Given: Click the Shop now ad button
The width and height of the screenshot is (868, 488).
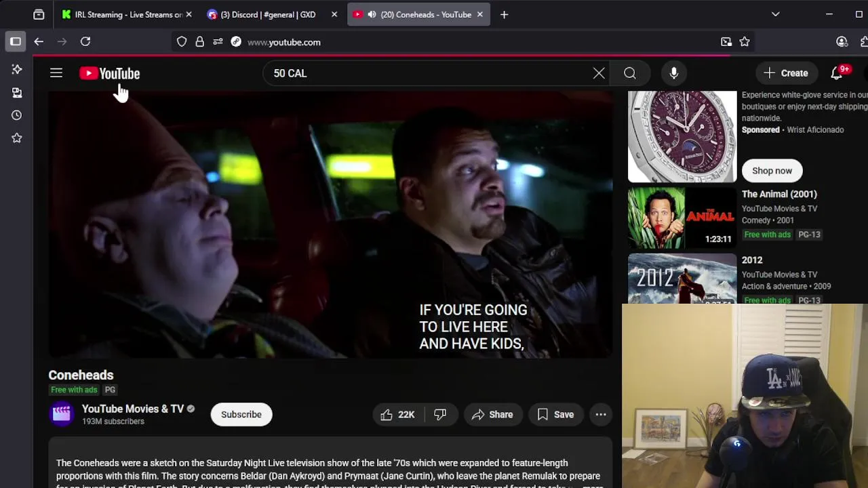Looking at the screenshot, I should pyautogui.click(x=772, y=171).
